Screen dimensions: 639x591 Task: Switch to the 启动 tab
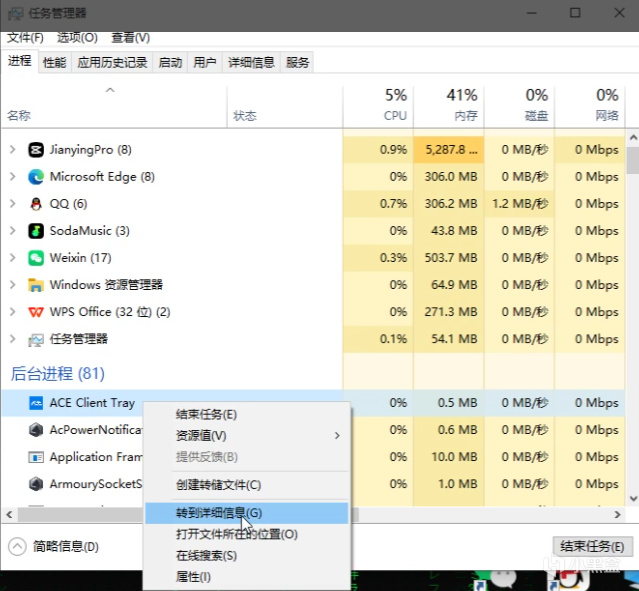(x=170, y=62)
